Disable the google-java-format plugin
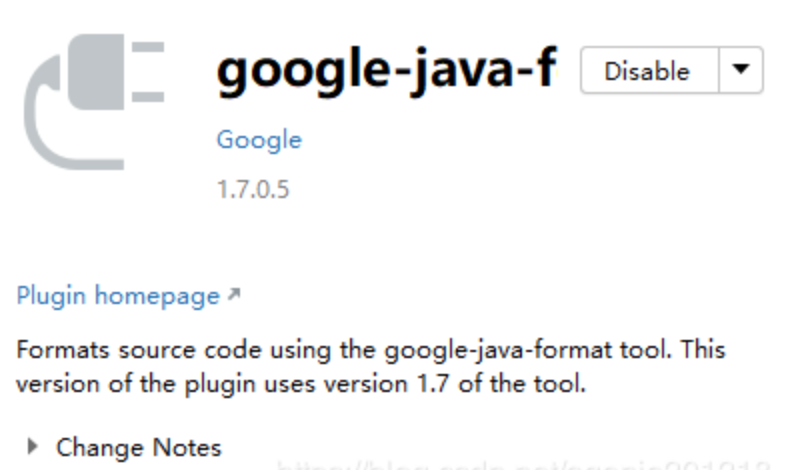 coord(649,70)
